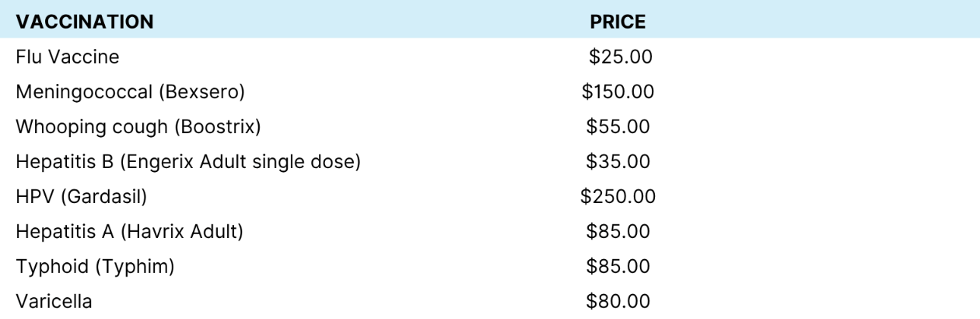Select the Flu Vaccine row label
The width and height of the screenshot is (980, 319).
point(68,57)
